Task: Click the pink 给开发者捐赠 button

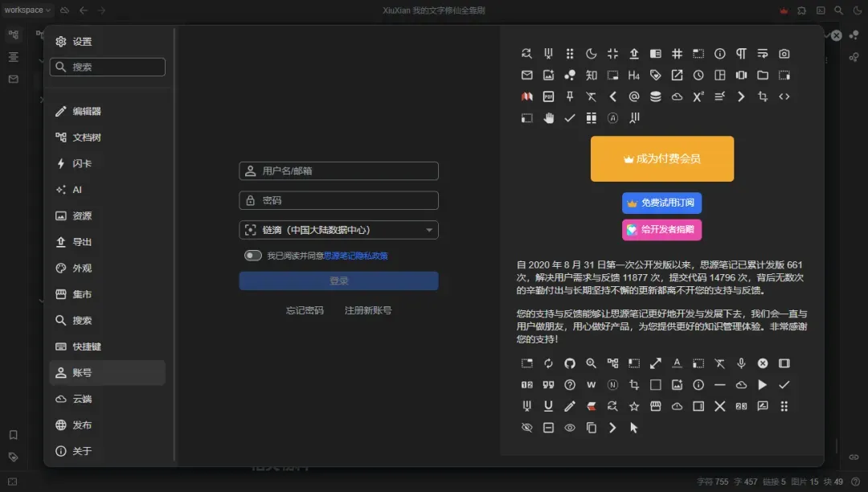Action: point(662,230)
